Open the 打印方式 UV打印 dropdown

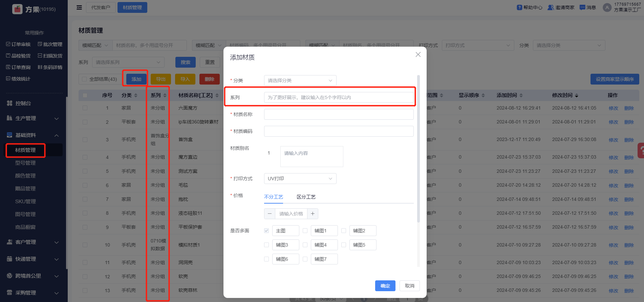pyautogui.click(x=300, y=179)
